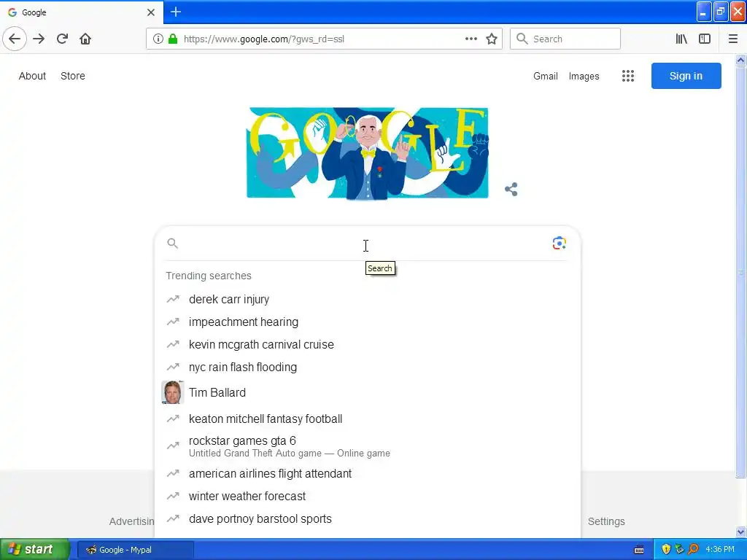Viewport: 747px width, 560px height.
Task: Select rockstar games gta 6 suggestion
Action: [368, 446]
